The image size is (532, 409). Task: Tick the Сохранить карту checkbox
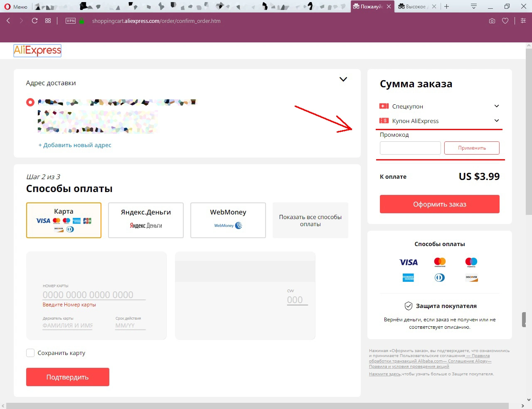[30, 353]
